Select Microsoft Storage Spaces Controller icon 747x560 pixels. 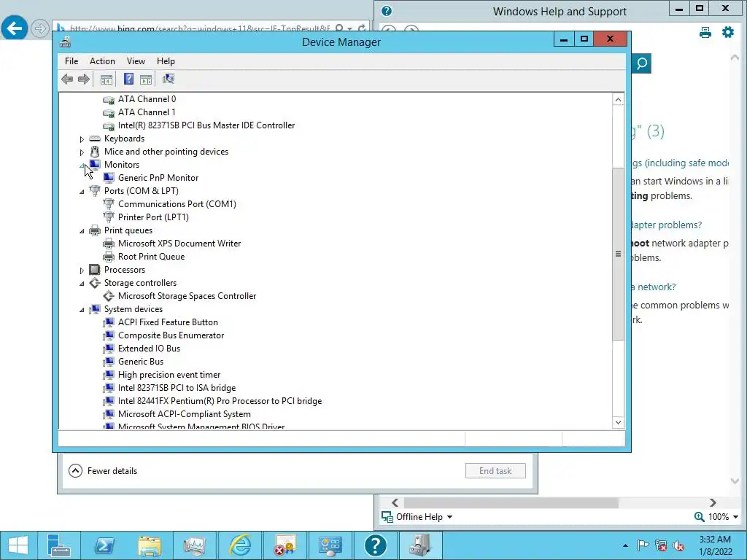[109, 296]
